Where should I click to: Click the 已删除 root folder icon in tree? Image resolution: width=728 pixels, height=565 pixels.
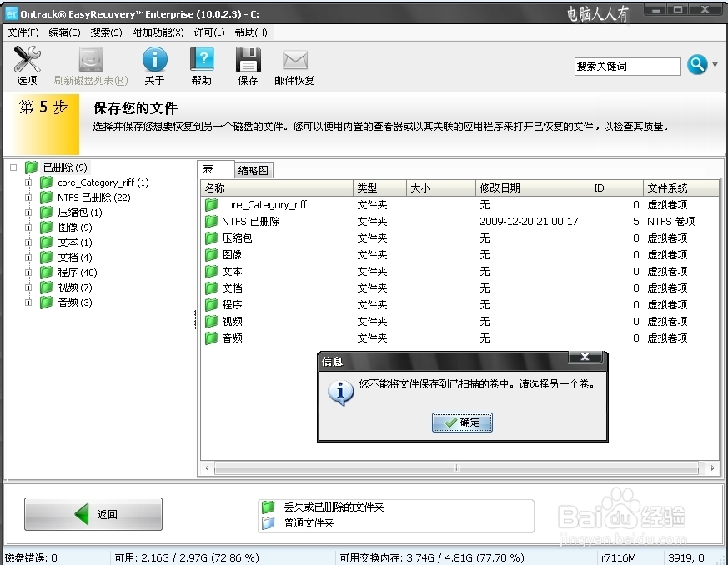[31, 167]
